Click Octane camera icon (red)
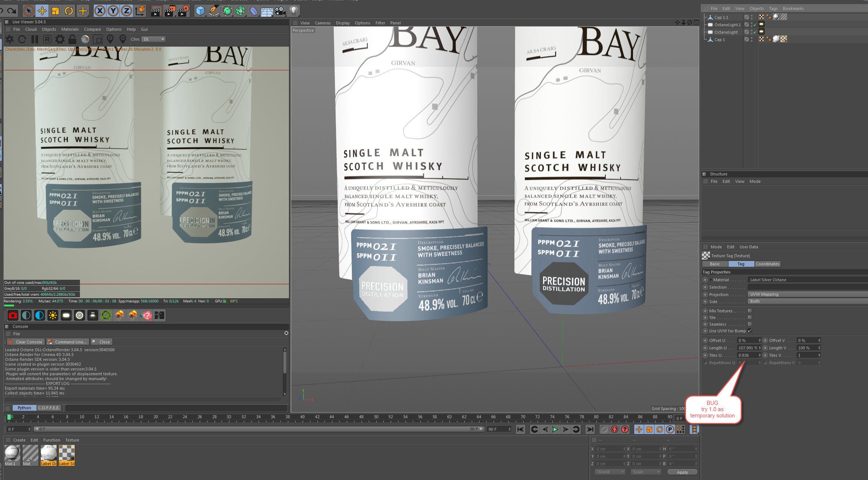The width and height of the screenshot is (868, 480). [x=13, y=315]
